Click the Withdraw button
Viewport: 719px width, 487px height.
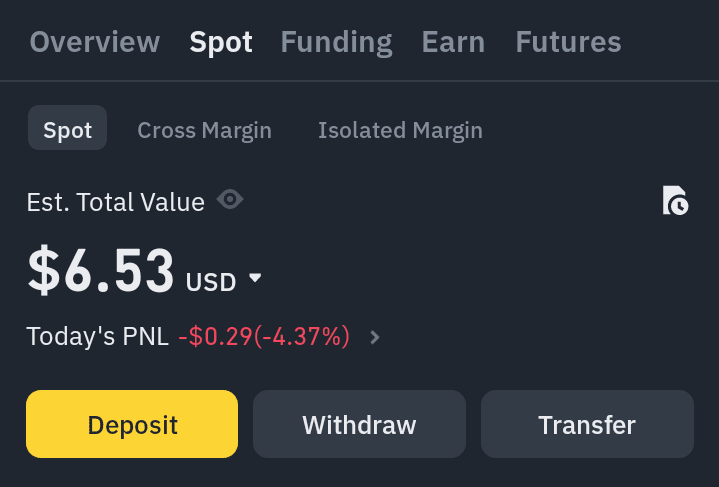click(360, 424)
